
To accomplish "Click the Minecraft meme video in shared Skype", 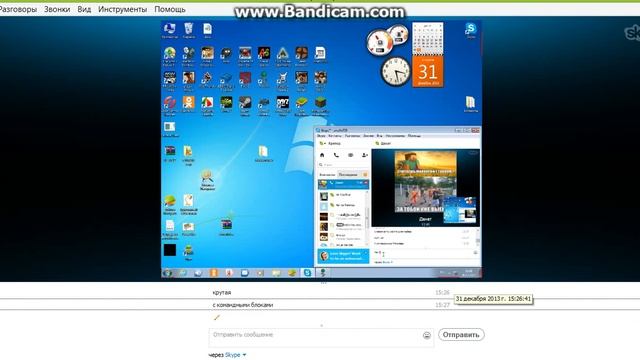I will pos(426,182).
